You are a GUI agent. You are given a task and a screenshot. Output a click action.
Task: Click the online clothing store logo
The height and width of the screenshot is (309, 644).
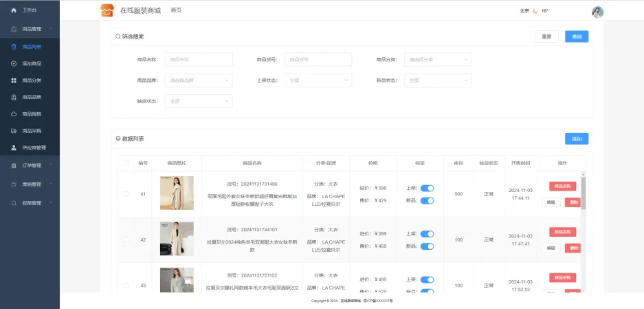(107, 10)
